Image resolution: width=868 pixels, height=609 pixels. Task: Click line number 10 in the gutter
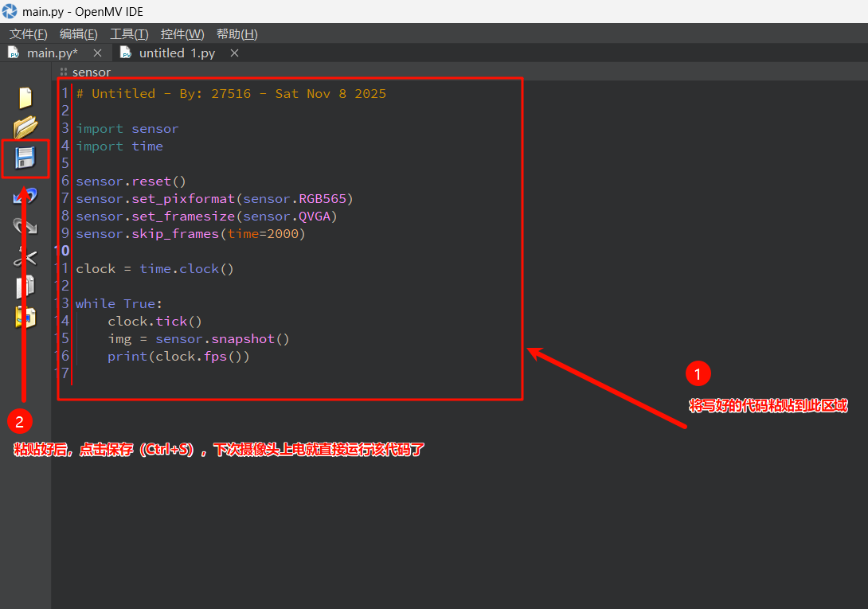coord(62,251)
